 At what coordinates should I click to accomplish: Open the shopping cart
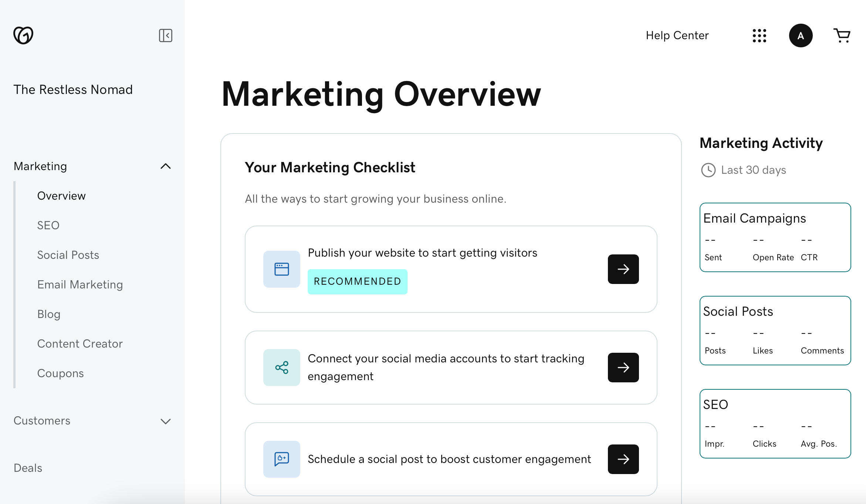[842, 35]
